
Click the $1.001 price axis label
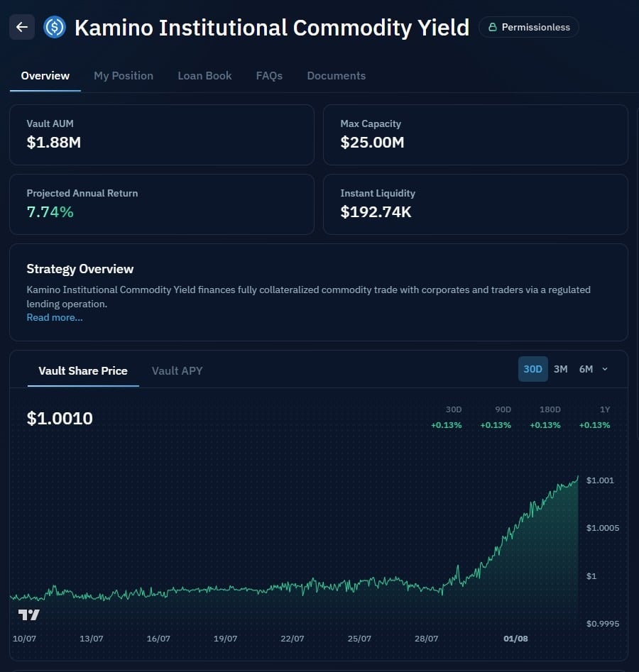point(600,480)
